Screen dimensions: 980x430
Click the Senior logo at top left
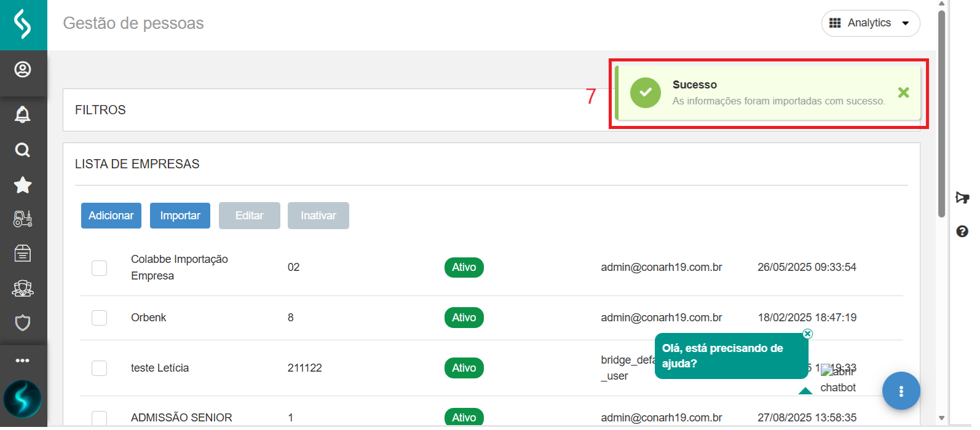click(23, 25)
